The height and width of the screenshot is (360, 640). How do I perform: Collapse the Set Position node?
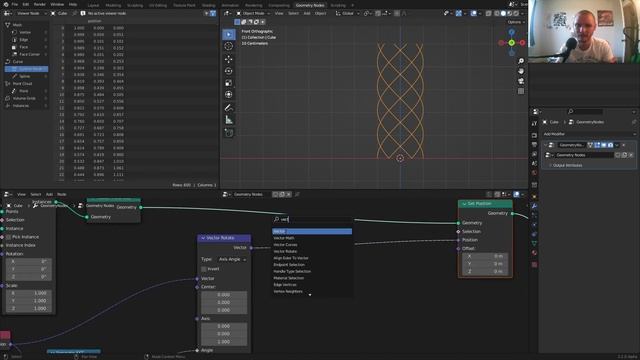[464, 204]
